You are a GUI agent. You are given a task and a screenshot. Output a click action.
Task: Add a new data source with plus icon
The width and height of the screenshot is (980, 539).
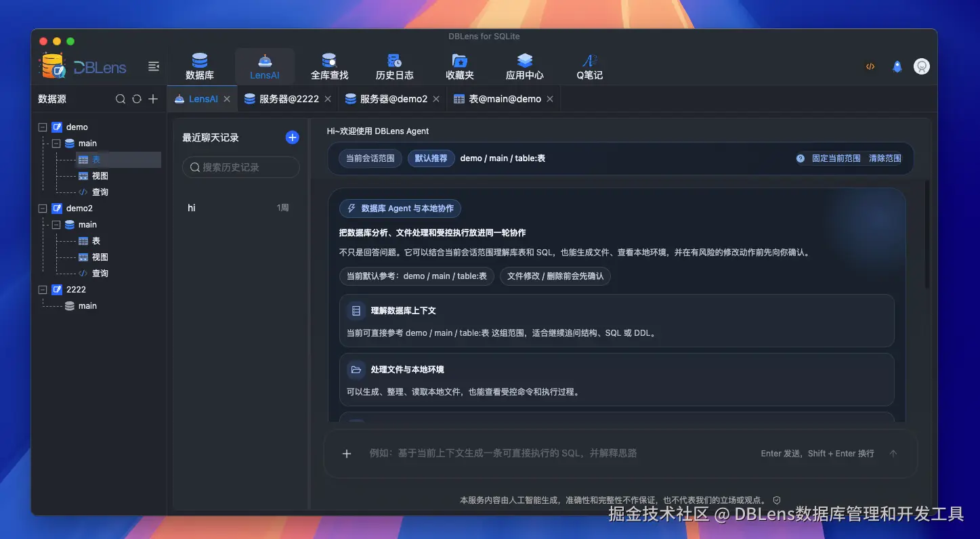[x=153, y=99]
